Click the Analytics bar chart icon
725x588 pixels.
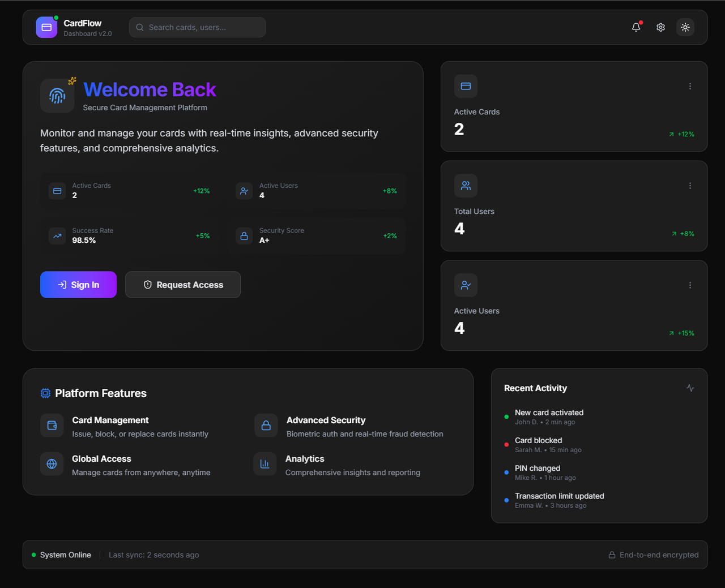(x=265, y=464)
